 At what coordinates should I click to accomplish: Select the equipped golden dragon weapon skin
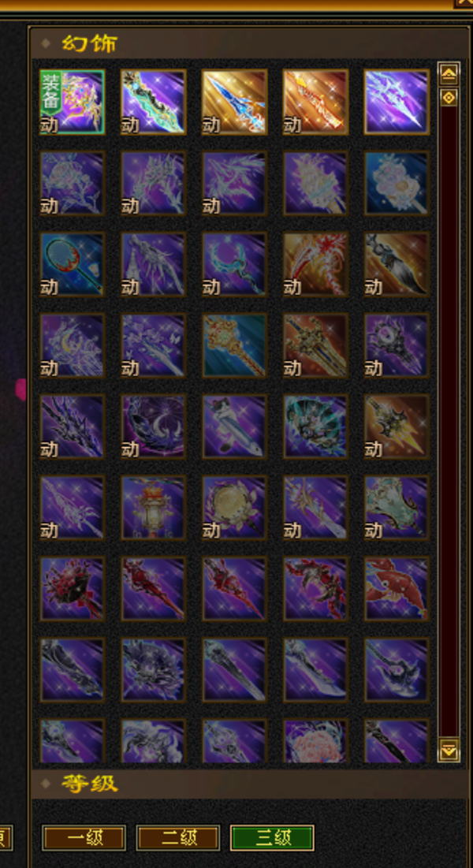click(x=72, y=102)
